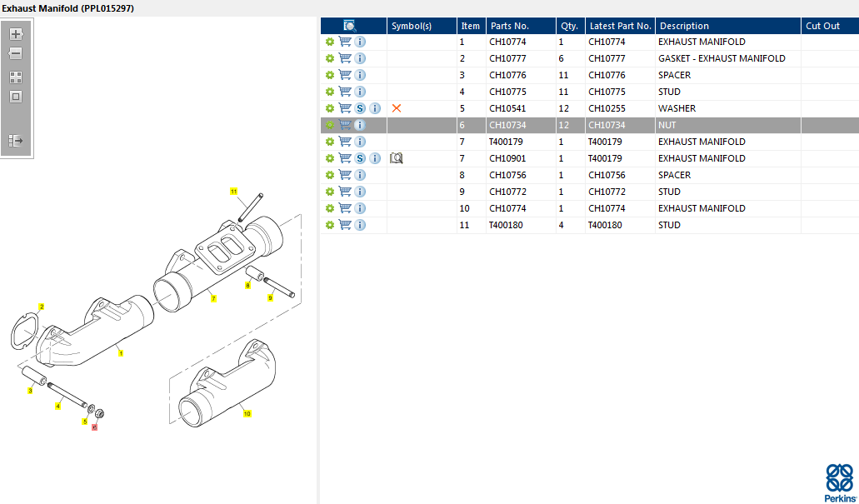Image resolution: width=859 pixels, height=504 pixels.
Task: Select callout label 7 on diagram
Action: tap(213, 299)
